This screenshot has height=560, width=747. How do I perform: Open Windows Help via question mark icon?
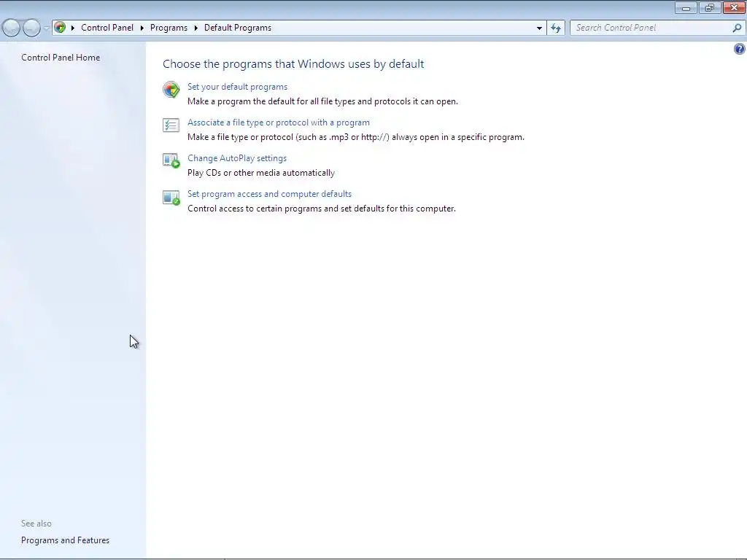point(740,49)
